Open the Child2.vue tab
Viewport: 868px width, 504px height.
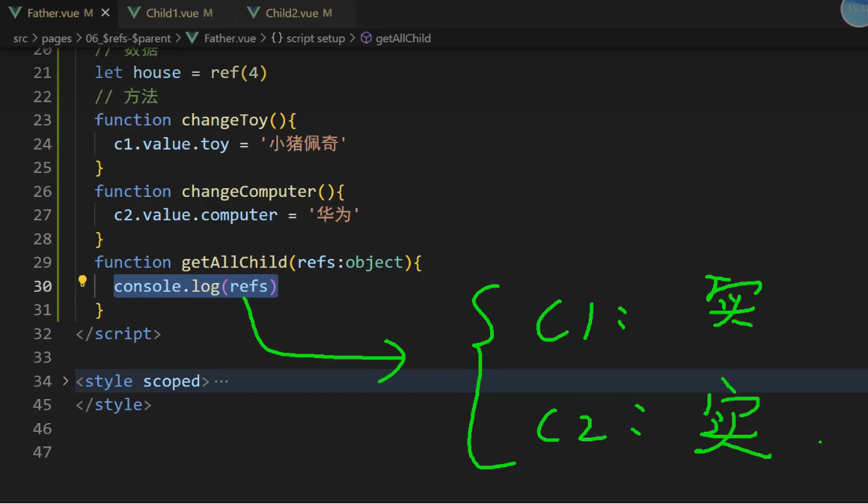pyautogui.click(x=298, y=12)
